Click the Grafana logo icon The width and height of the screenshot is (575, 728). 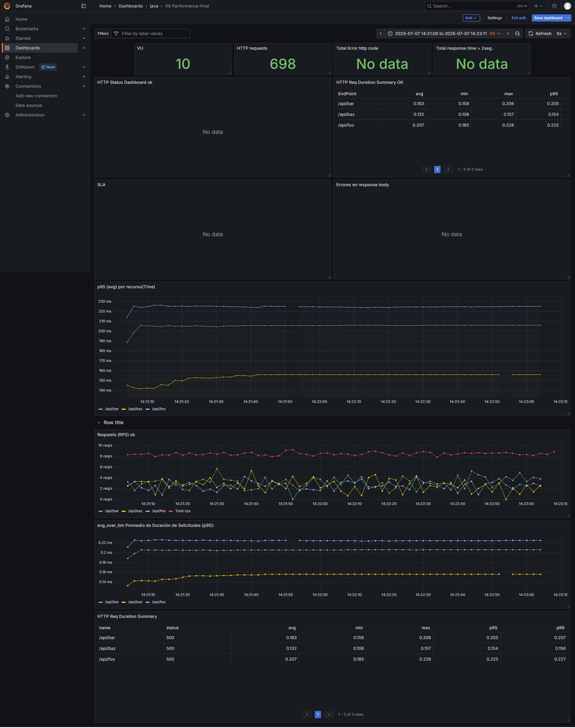coord(7,6)
